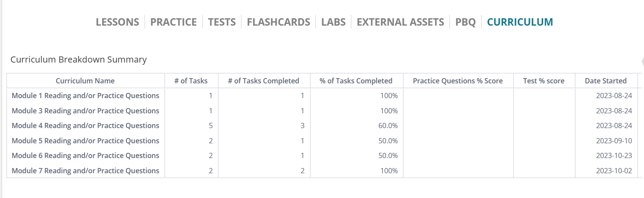Click the # of Tasks column header

[x=191, y=81]
